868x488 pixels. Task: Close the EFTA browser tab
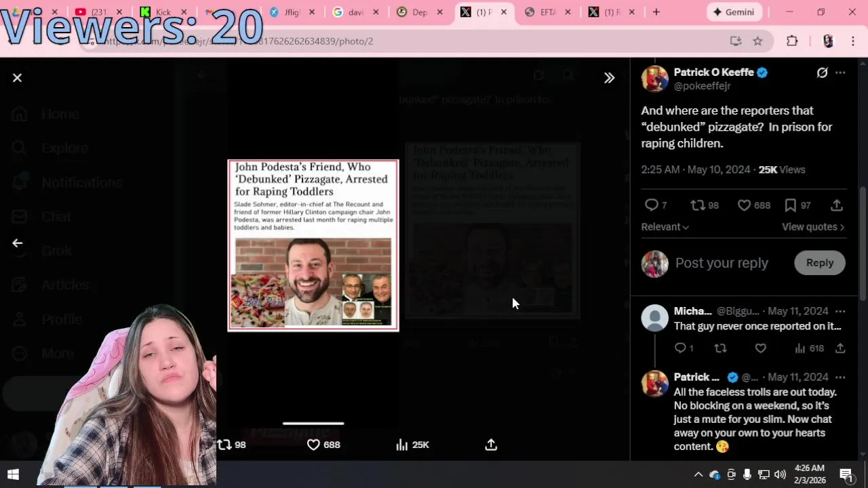(x=568, y=12)
